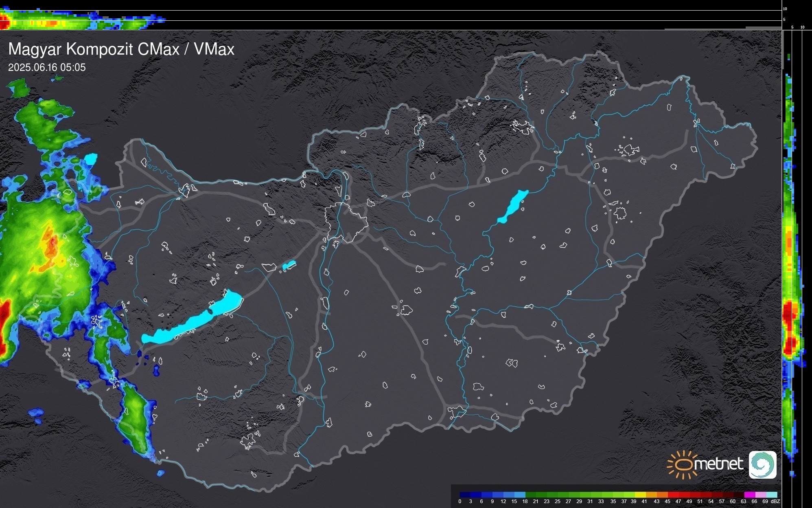Click the dBZ unit label on legend

[x=775, y=501]
